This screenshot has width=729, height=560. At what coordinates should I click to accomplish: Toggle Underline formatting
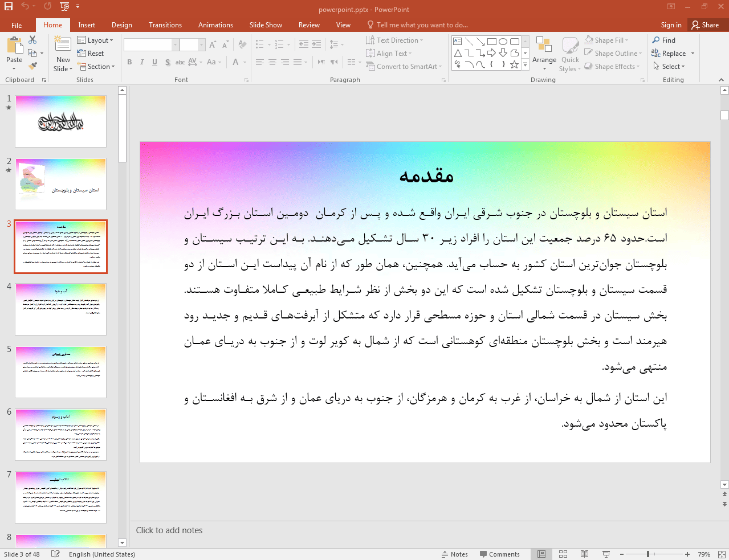(154, 62)
